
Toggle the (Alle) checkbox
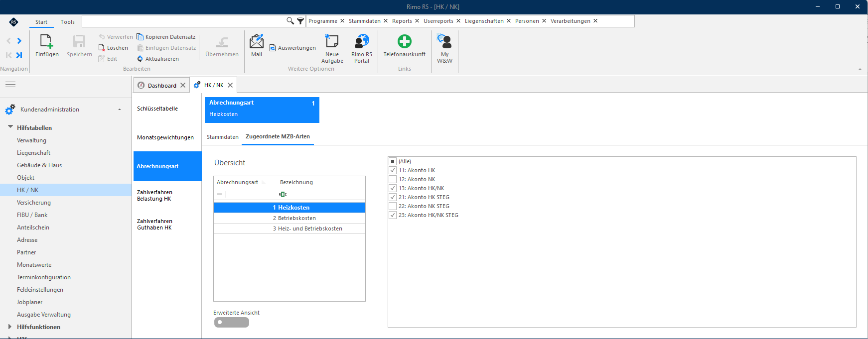click(393, 161)
